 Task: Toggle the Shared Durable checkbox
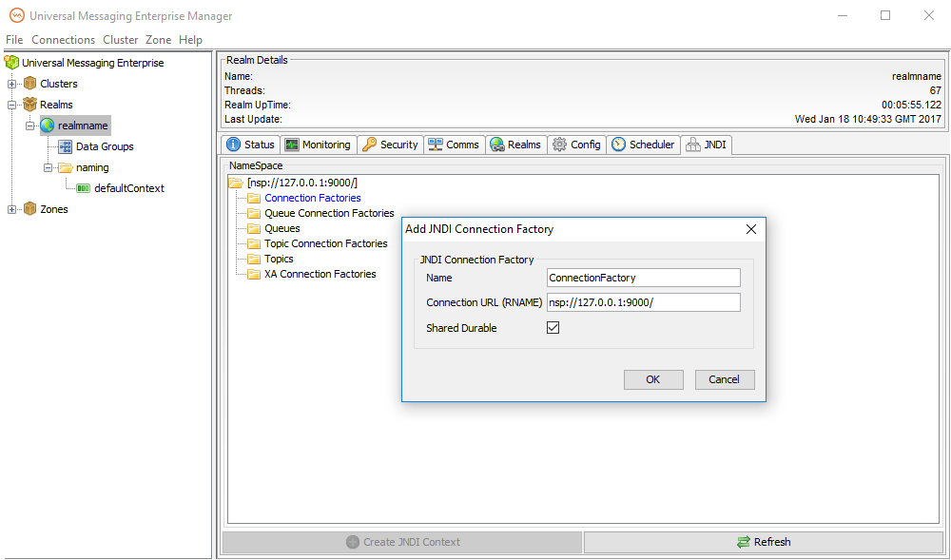(553, 328)
